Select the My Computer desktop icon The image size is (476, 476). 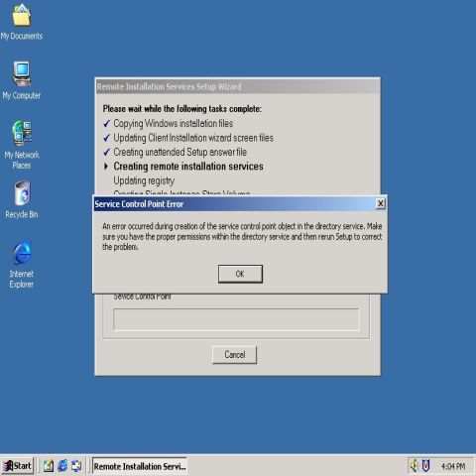point(22,80)
